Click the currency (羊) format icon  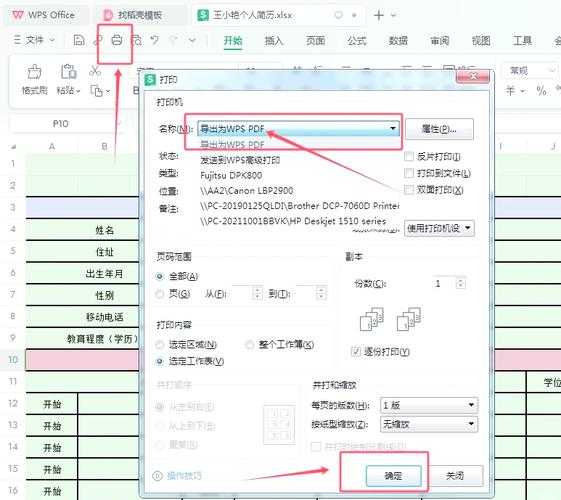click(x=511, y=90)
